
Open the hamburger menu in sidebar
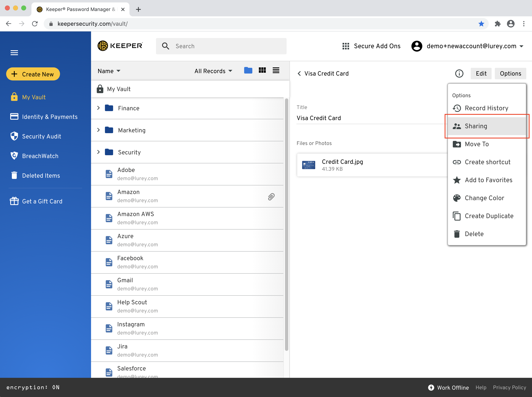(14, 53)
